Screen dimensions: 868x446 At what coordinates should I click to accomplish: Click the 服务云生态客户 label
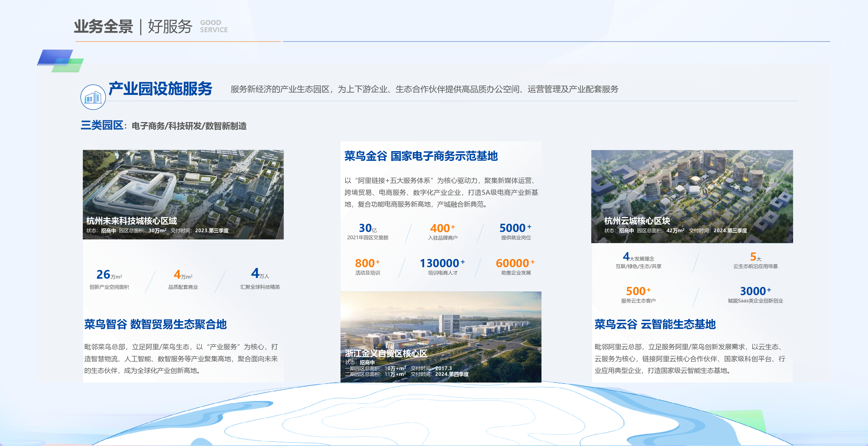point(638,300)
